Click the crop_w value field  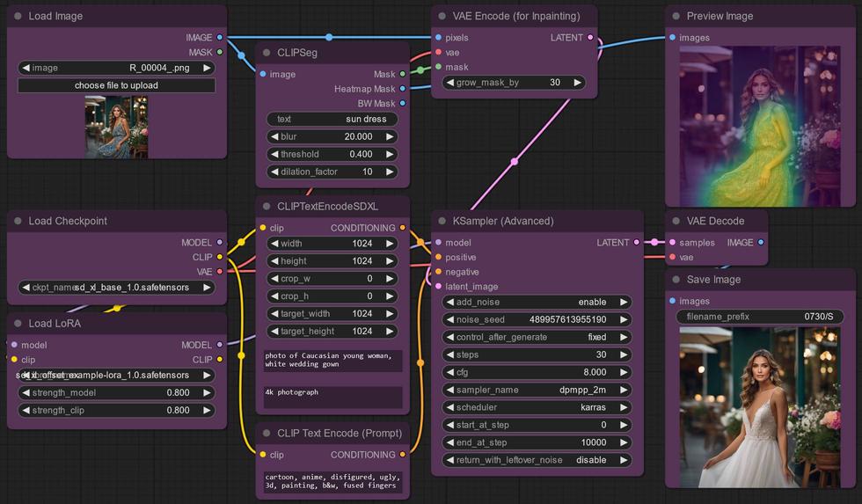coord(332,279)
